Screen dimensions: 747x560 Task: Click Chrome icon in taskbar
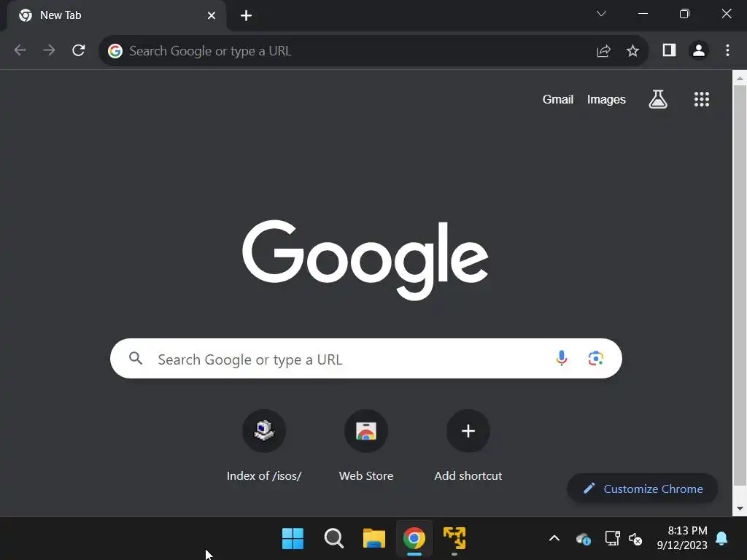(414, 538)
